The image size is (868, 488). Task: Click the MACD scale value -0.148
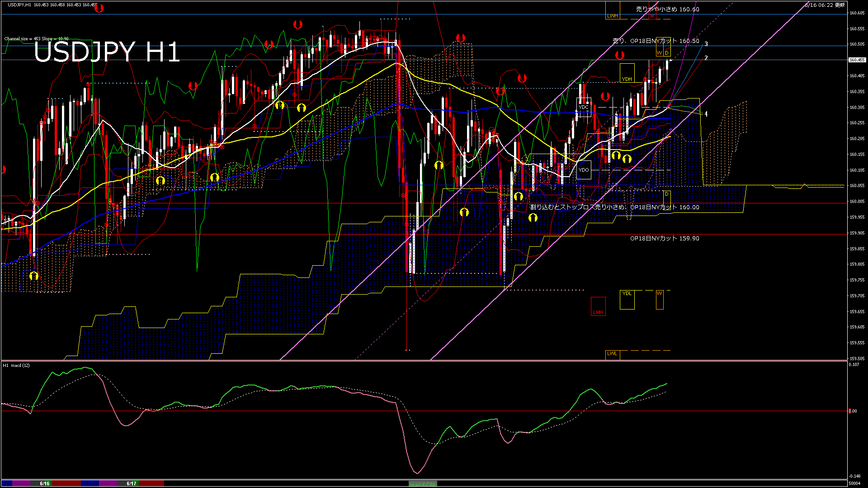[x=854, y=476]
